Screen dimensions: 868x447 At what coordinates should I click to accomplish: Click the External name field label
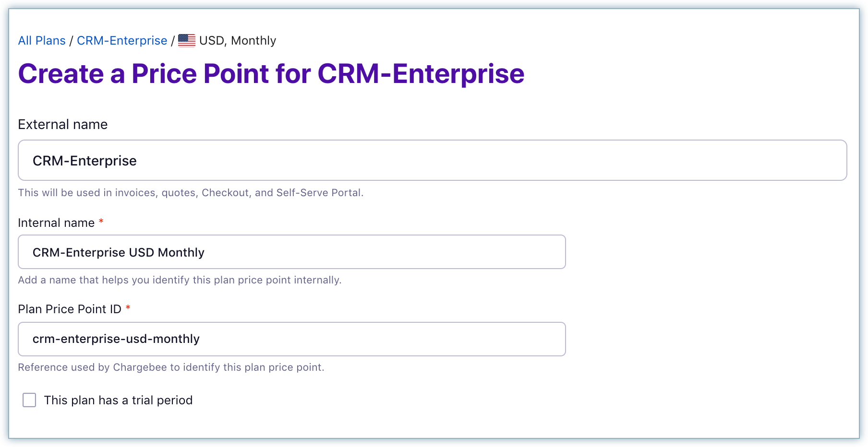(x=63, y=125)
